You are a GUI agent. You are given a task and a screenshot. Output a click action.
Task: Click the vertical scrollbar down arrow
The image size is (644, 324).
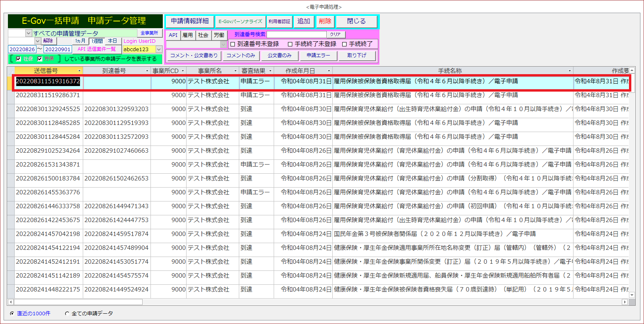(x=632, y=295)
